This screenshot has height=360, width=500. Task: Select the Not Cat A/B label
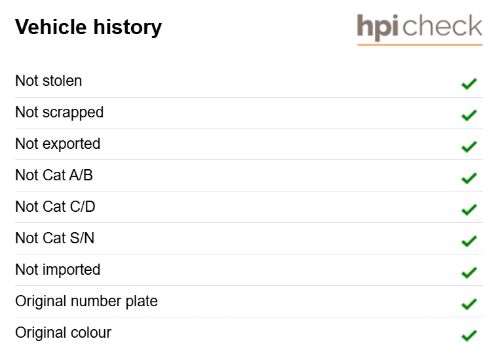click(x=54, y=175)
